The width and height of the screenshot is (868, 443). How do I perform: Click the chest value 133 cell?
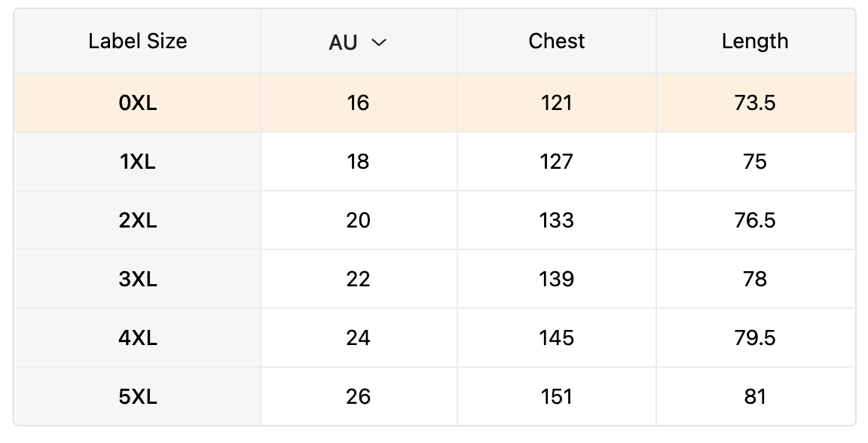(556, 221)
